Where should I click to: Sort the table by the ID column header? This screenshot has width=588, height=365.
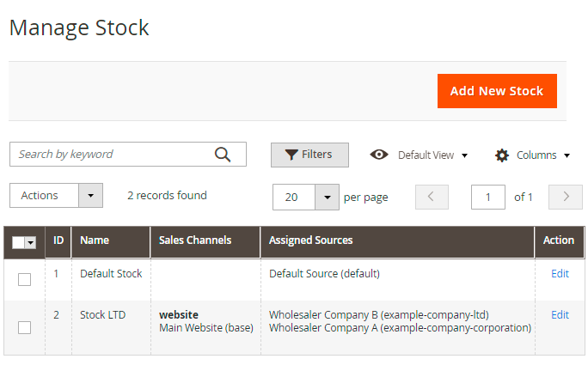[x=58, y=240]
